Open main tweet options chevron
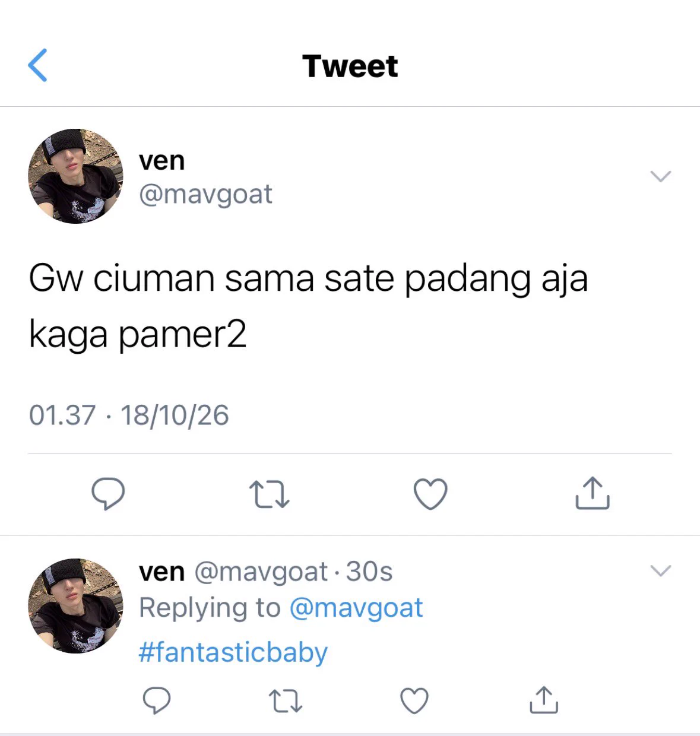Image resolution: width=700 pixels, height=736 pixels. point(661,176)
